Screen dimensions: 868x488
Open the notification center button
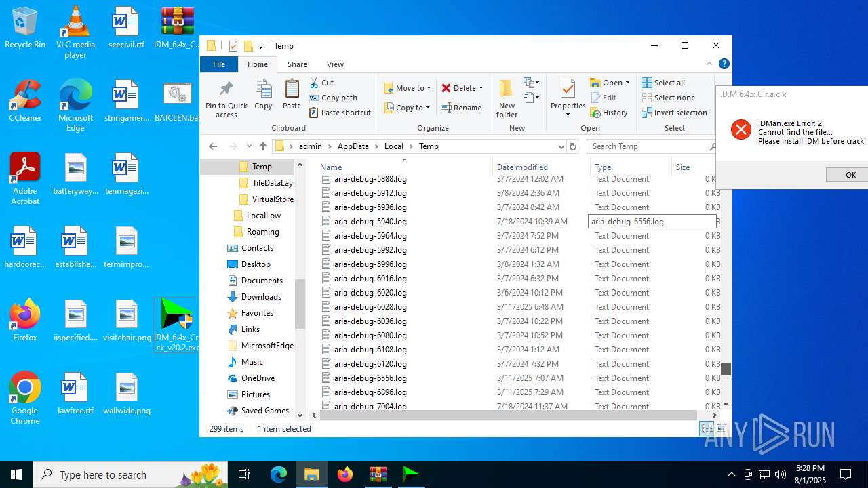click(x=846, y=474)
